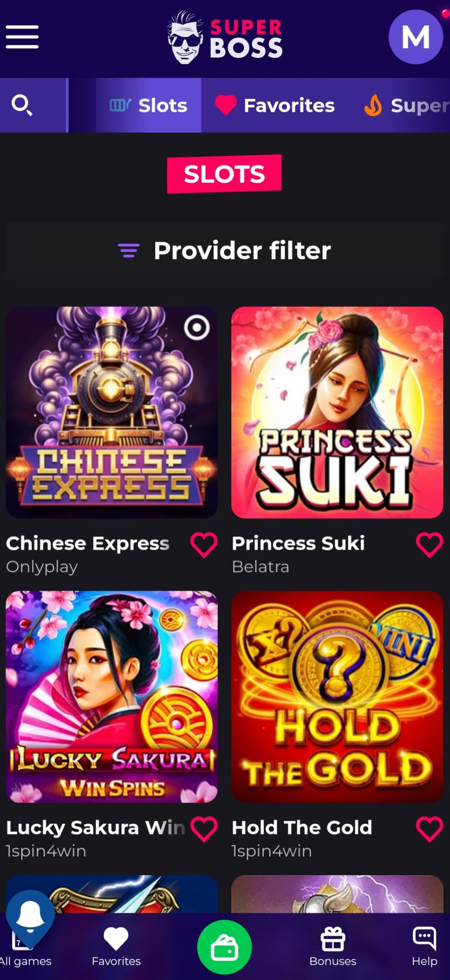The width and height of the screenshot is (450, 980).
Task: Select the Slots tab
Action: 149,105
